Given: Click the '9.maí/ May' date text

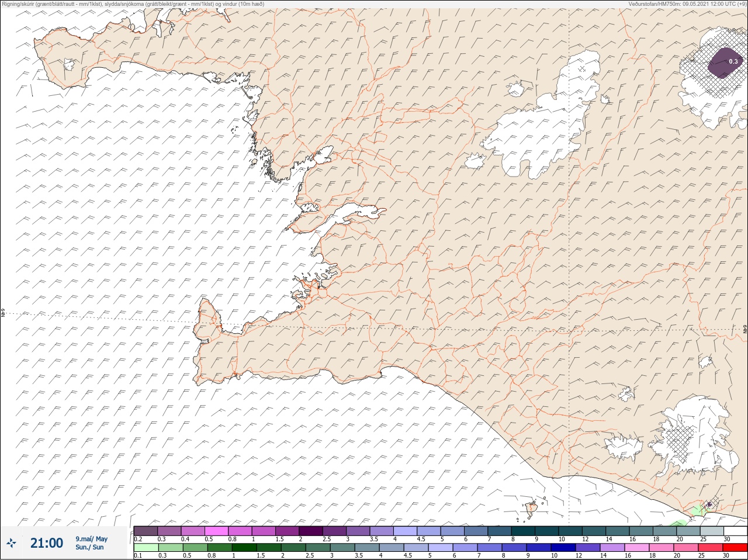Looking at the screenshot, I should (92, 539).
